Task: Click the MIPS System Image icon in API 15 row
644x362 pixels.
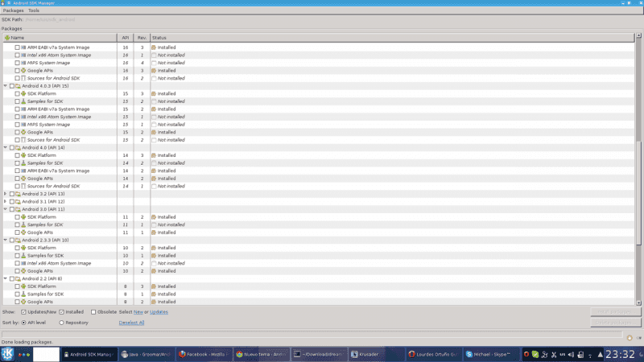Action: click(x=23, y=125)
